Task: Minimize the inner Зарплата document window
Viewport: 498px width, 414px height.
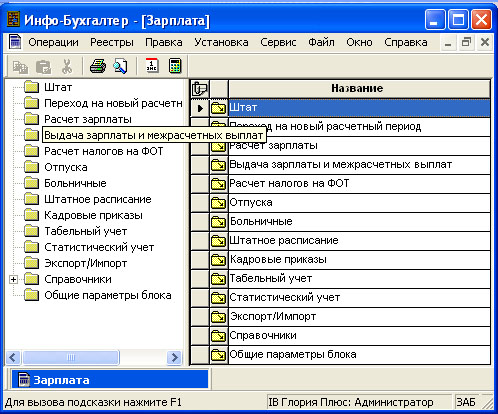Action: [x=448, y=43]
